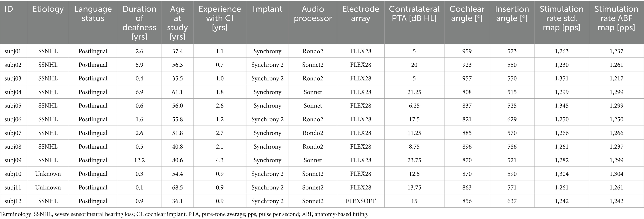Click the subj01 row ID cell

coord(13,51)
